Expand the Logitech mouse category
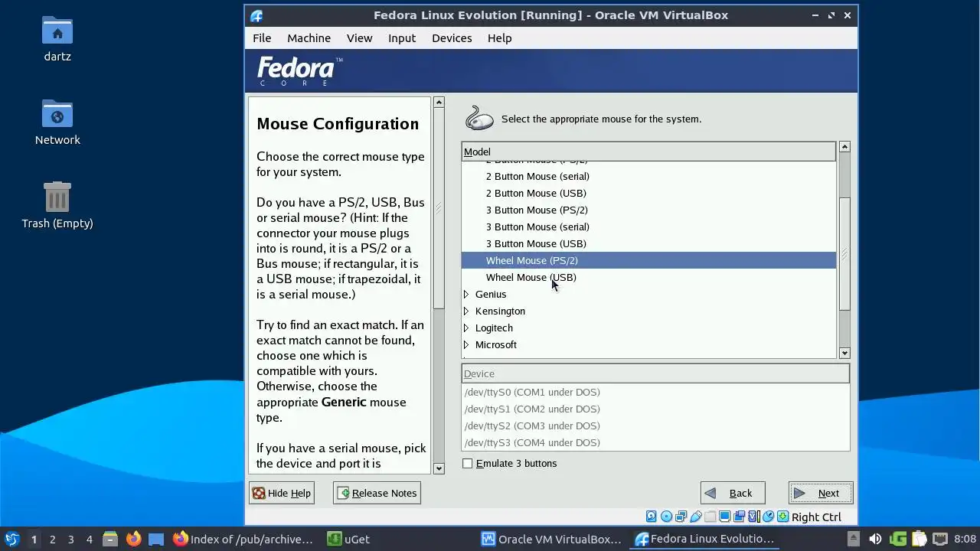Image resolution: width=980 pixels, height=551 pixels. pyautogui.click(x=466, y=328)
